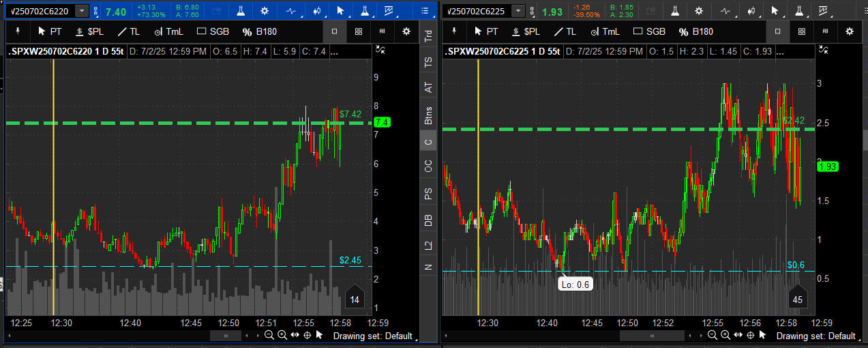868x348 pixels.
Task: Click the $PL button in right chart toolbar
Action: coord(526,31)
